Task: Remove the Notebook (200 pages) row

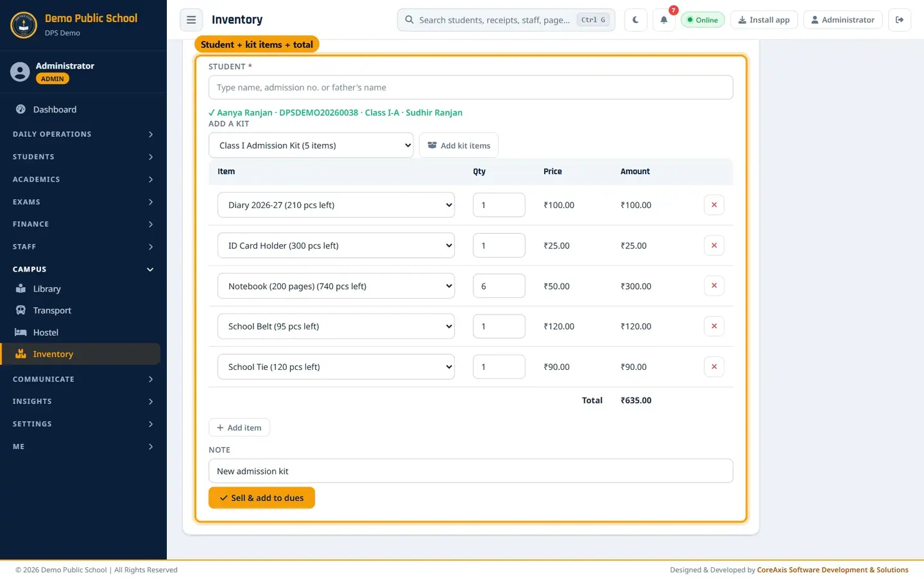Action: pos(714,286)
